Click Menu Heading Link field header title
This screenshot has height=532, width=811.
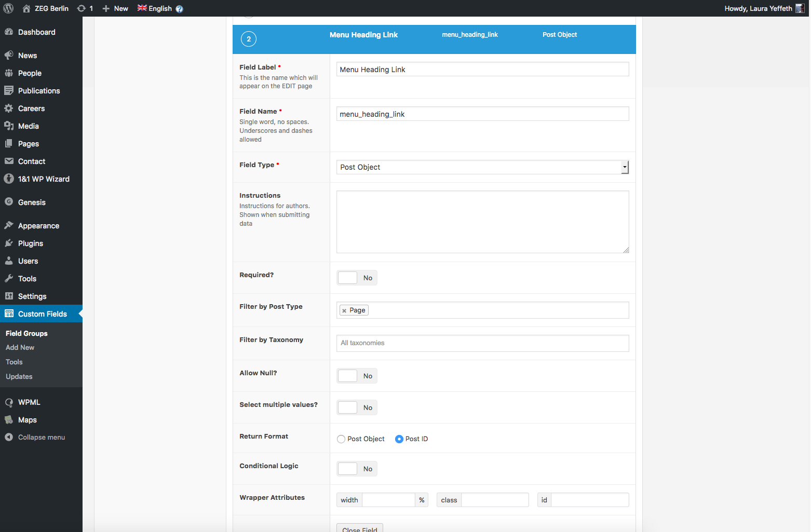(x=363, y=35)
